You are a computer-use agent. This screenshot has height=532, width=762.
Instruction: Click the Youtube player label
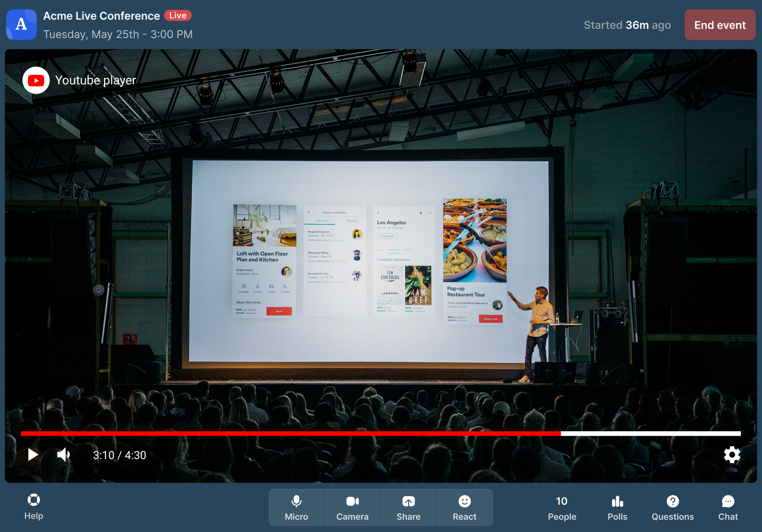tap(95, 80)
